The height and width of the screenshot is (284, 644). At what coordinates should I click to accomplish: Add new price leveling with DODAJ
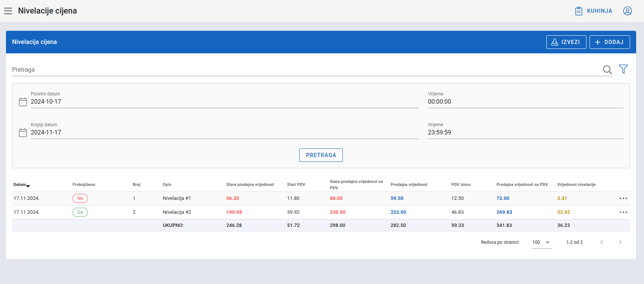click(610, 42)
